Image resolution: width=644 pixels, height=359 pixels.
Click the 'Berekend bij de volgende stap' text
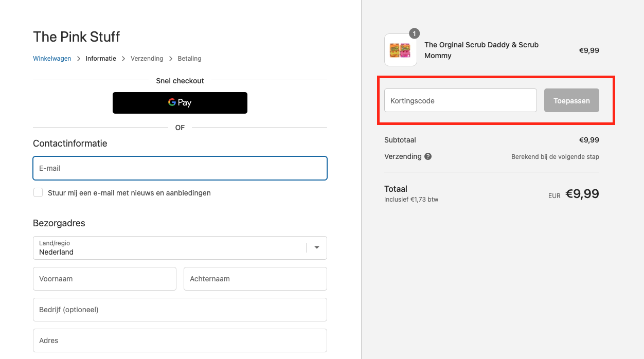click(x=555, y=156)
